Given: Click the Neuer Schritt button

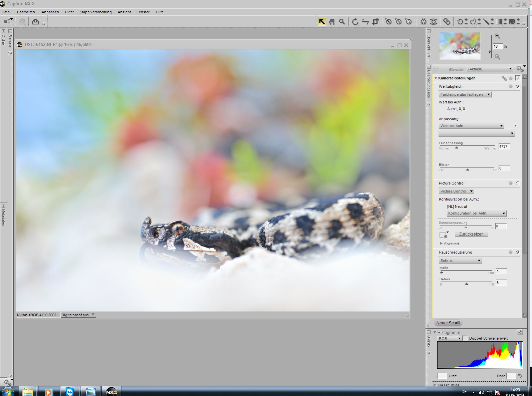Looking at the screenshot, I should click(x=448, y=323).
